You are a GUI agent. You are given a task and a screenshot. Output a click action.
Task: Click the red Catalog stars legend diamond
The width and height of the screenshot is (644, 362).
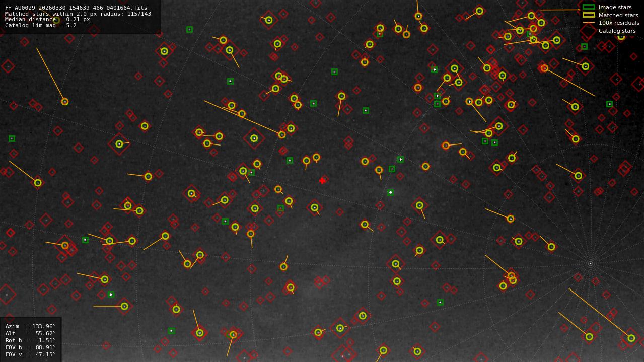[x=589, y=31]
